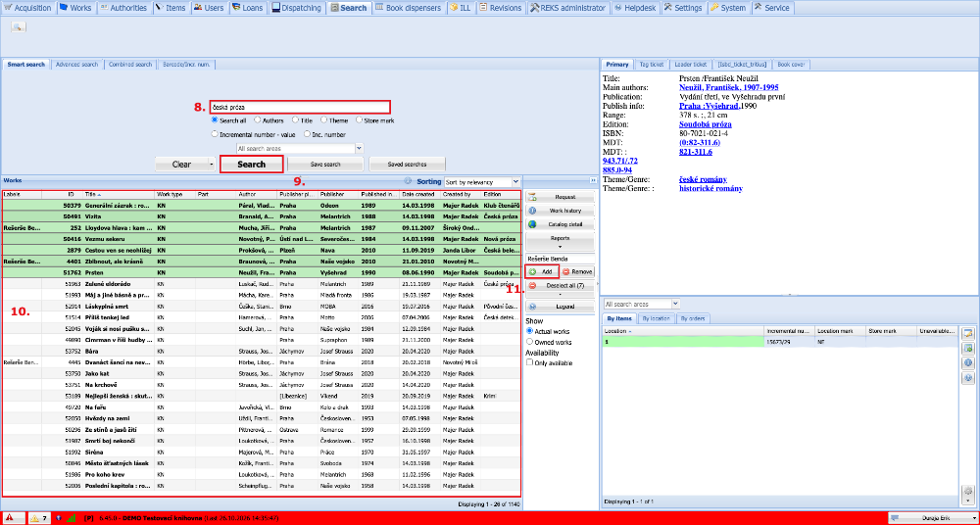Click the české romány theme link
This screenshot has width=980, height=525.
click(x=703, y=178)
